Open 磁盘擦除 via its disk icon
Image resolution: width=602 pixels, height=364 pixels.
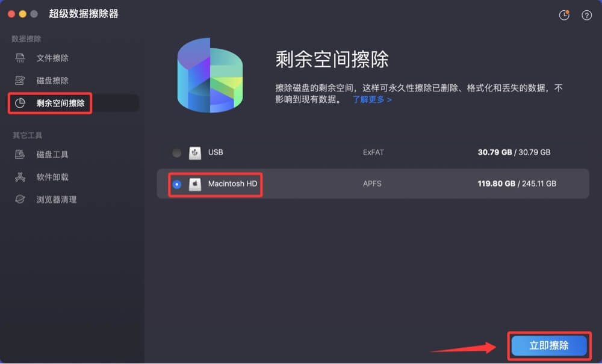point(19,81)
